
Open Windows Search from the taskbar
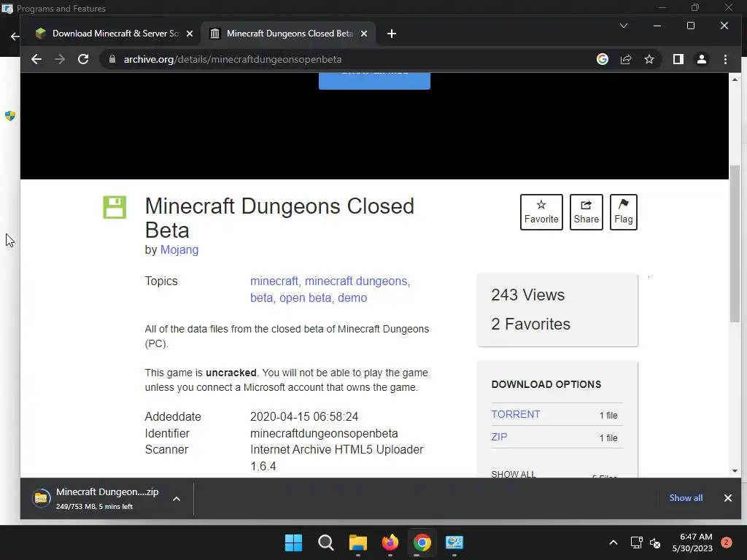pos(326,542)
